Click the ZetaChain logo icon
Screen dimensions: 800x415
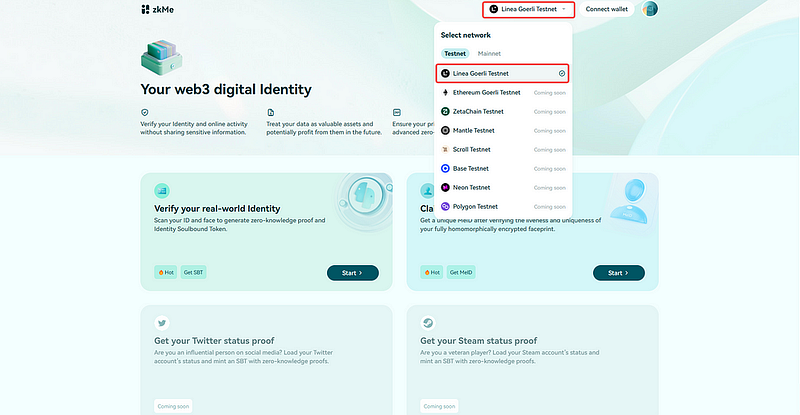[x=445, y=111]
